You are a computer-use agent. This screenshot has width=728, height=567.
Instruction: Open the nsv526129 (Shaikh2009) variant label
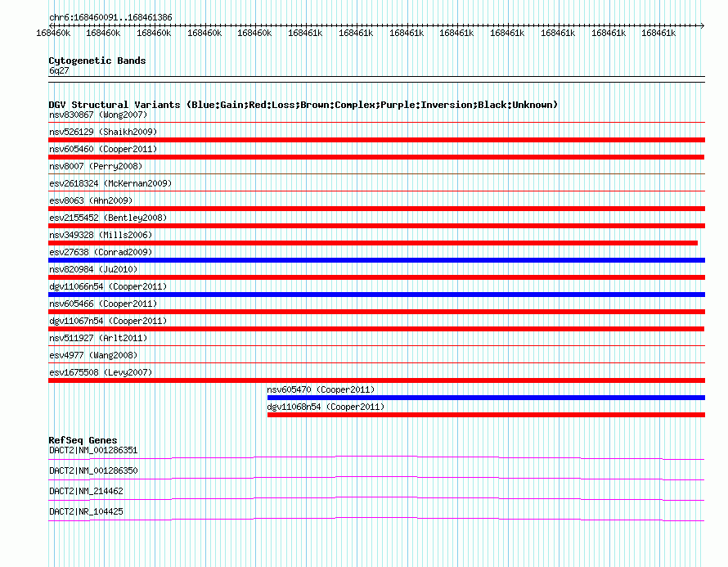click(x=103, y=132)
